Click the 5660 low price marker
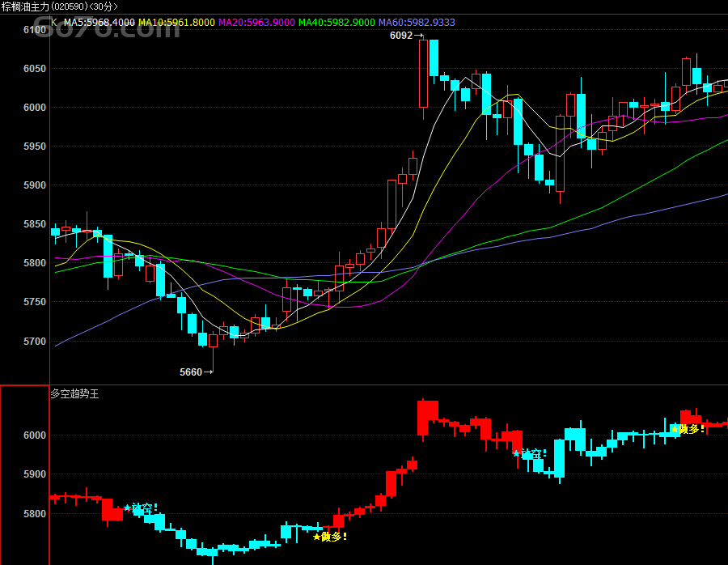 point(196,372)
